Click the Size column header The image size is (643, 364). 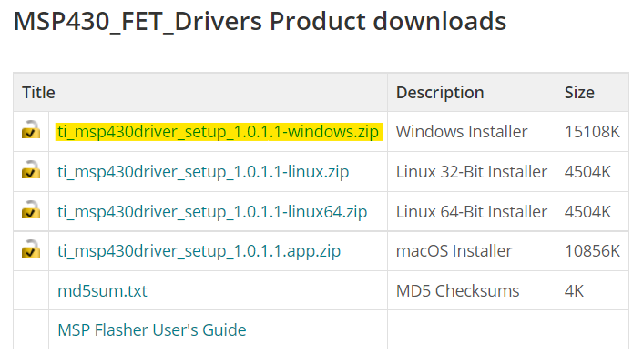pyautogui.click(x=579, y=92)
